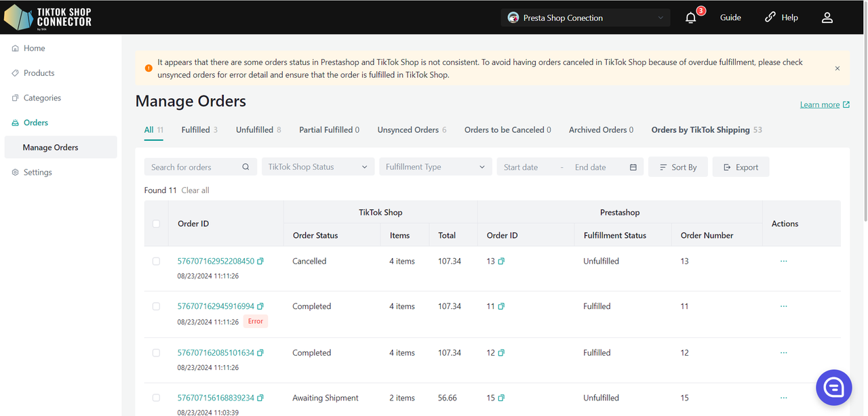Open the Presta Shop Conection store dropdown

pos(585,18)
